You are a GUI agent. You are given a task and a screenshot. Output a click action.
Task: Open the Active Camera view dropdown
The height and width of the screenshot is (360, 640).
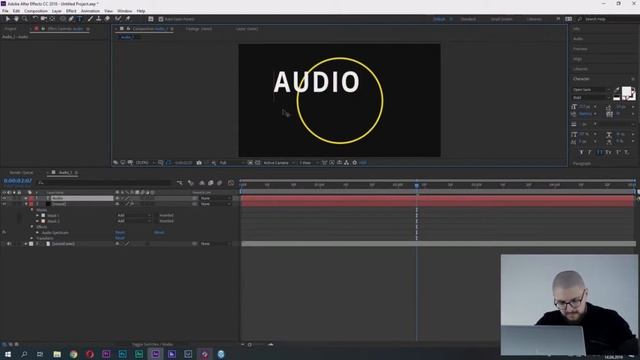click(x=278, y=163)
